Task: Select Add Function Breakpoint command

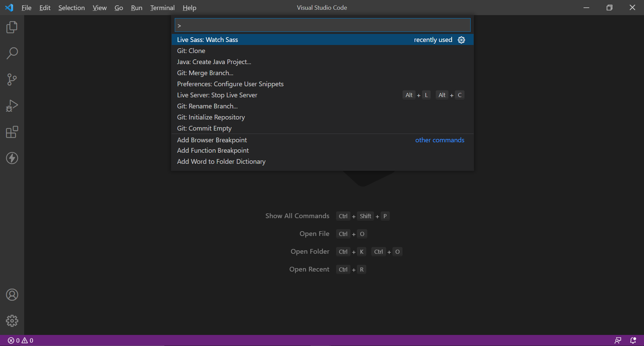Action: tap(323, 150)
